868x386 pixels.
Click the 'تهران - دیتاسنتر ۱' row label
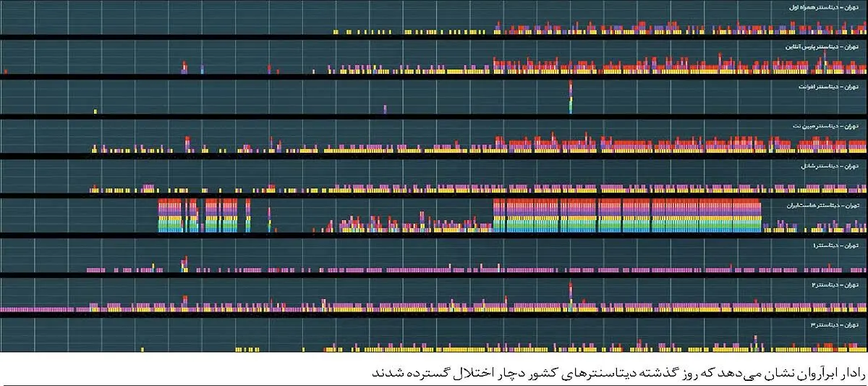(x=835, y=246)
